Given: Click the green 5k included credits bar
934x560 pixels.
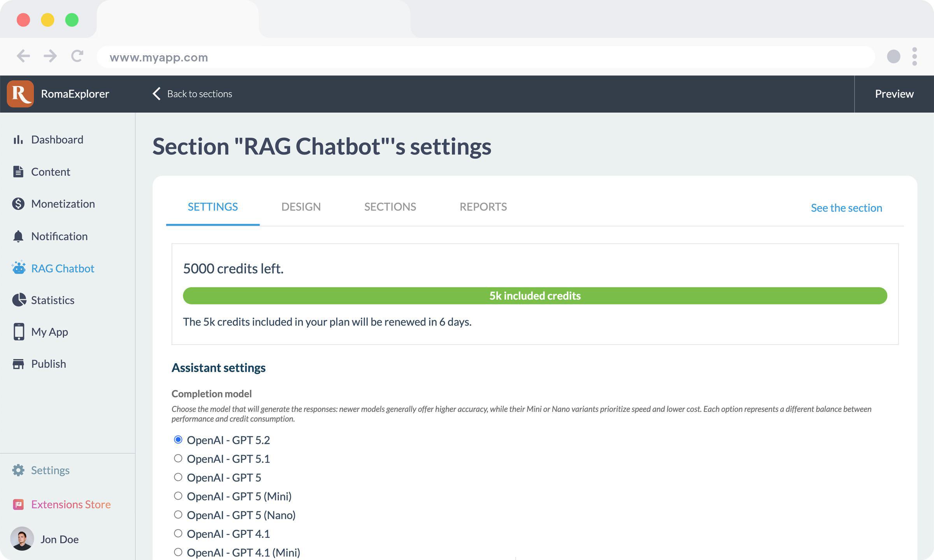Looking at the screenshot, I should (x=535, y=296).
